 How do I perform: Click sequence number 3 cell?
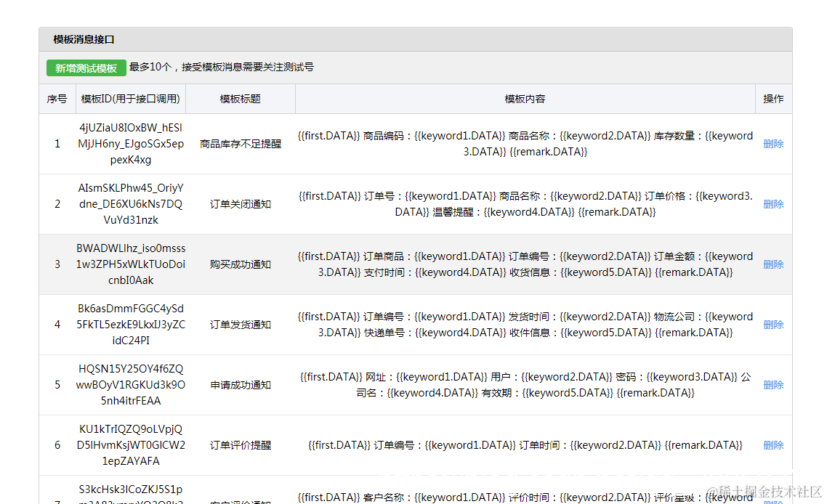point(57,264)
